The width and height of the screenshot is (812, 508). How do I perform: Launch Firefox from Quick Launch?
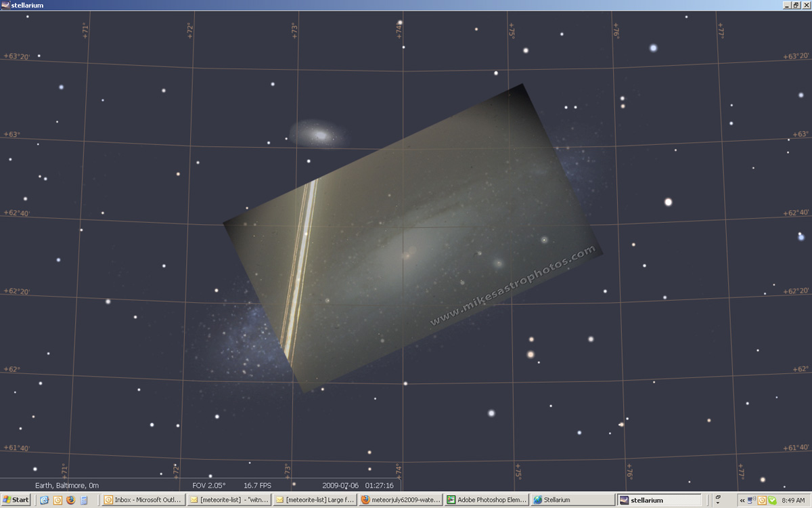[70, 500]
